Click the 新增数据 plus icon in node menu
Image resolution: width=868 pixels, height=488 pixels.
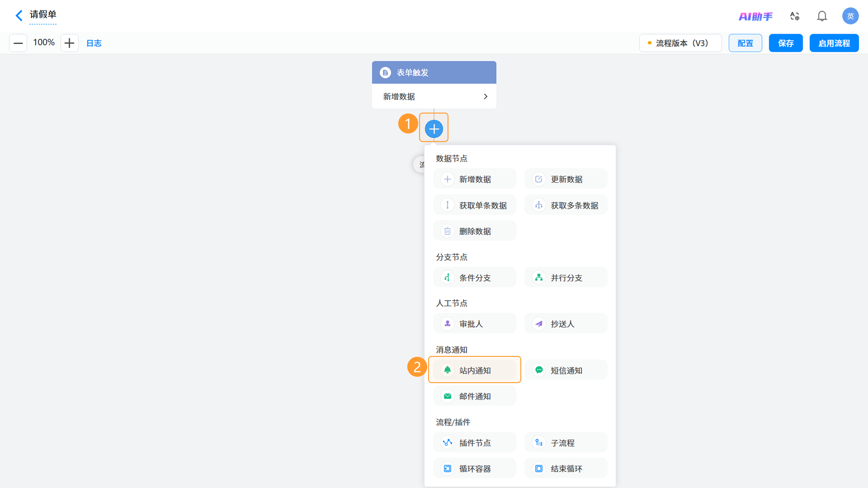click(447, 179)
